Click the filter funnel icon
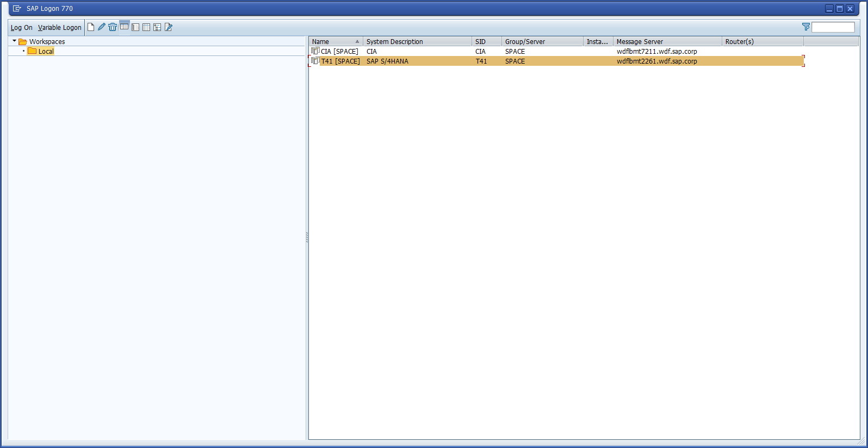 (805, 27)
